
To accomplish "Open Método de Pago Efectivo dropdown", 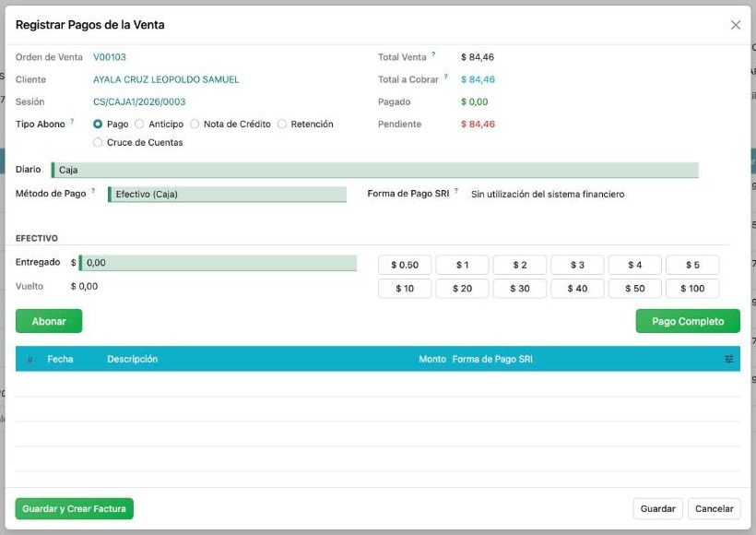I will click(x=227, y=195).
